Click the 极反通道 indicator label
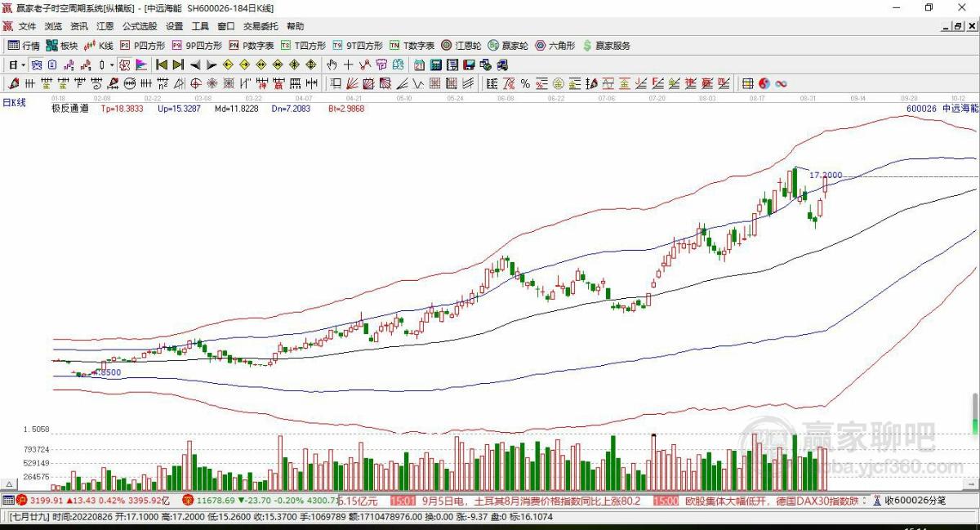The image size is (980, 530). coord(69,109)
